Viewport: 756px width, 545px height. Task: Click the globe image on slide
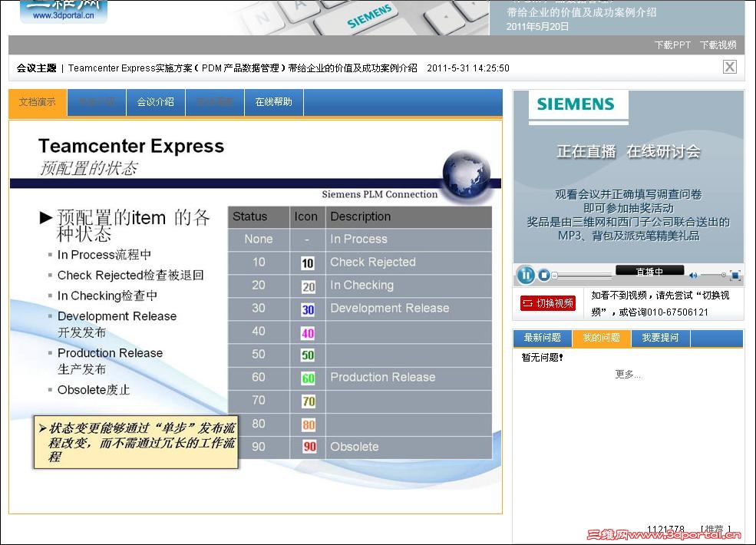pos(466,176)
